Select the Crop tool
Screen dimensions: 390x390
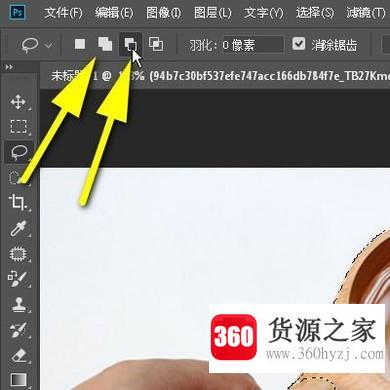[x=18, y=203]
